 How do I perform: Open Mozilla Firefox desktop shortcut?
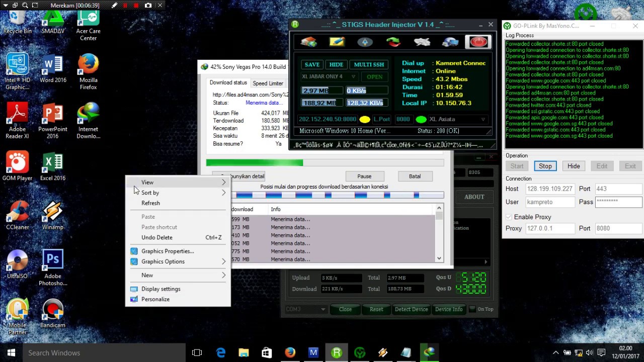(x=89, y=72)
